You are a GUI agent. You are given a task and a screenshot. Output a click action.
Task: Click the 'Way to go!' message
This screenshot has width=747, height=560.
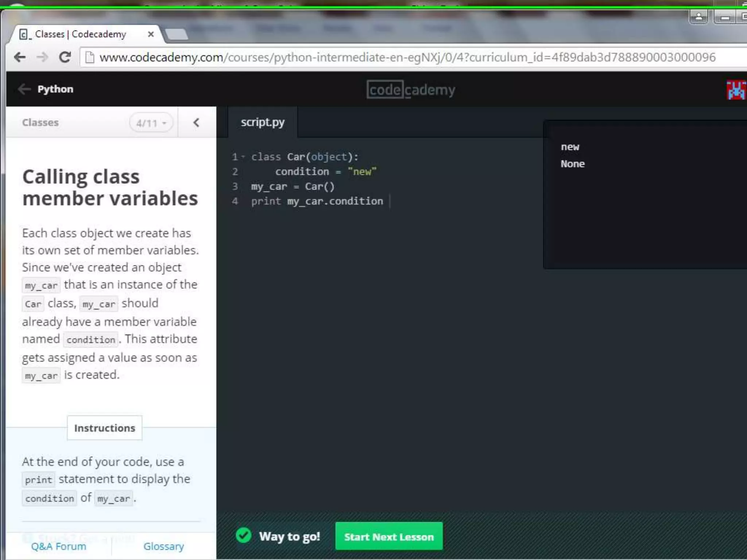(290, 536)
